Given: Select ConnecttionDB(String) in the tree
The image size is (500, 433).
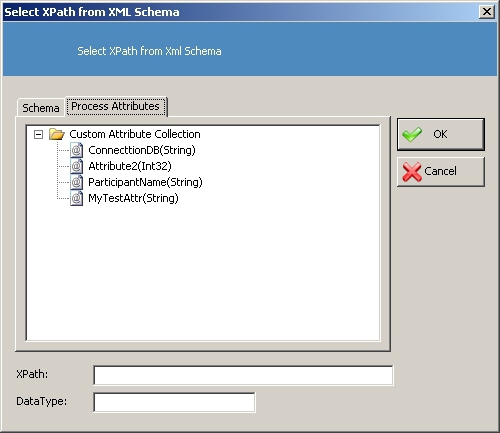Looking at the screenshot, I should coord(142,150).
